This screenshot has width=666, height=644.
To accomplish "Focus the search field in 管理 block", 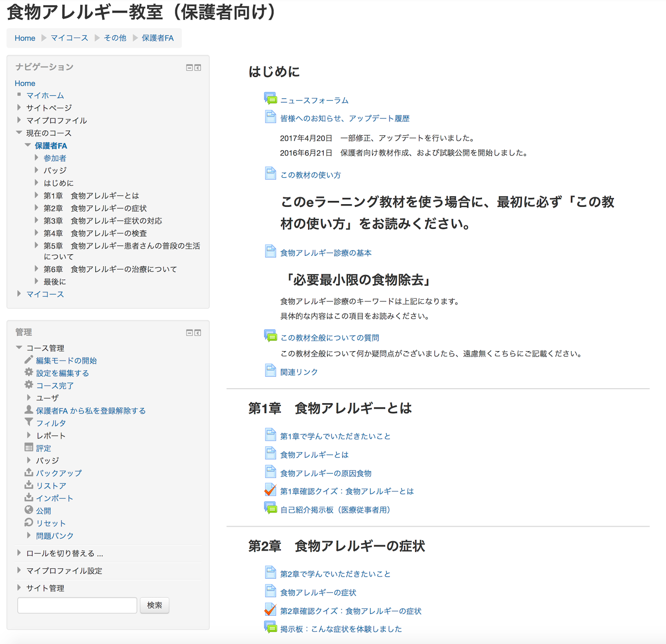I will 77,605.
